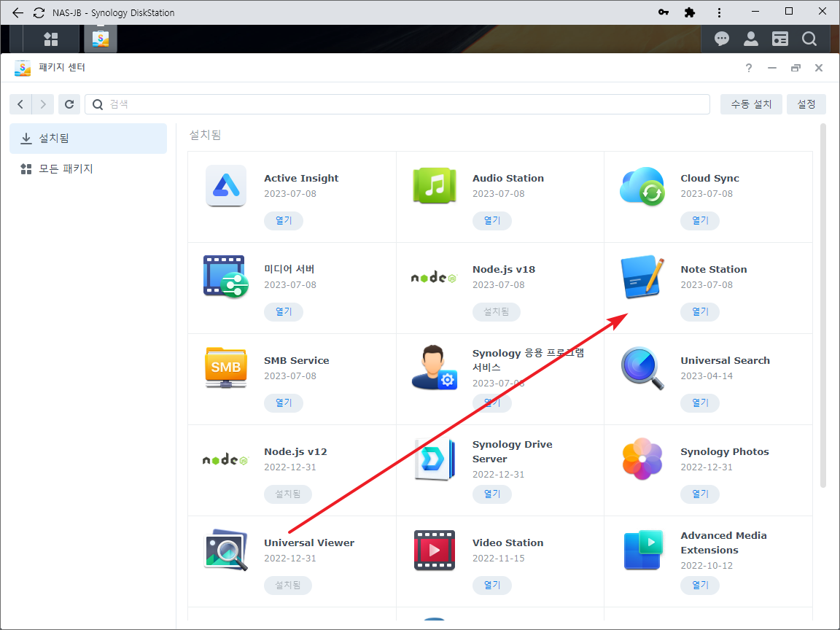The image size is (840, 630).
Task: Click the Note Station package title
Action: point(714,270)
